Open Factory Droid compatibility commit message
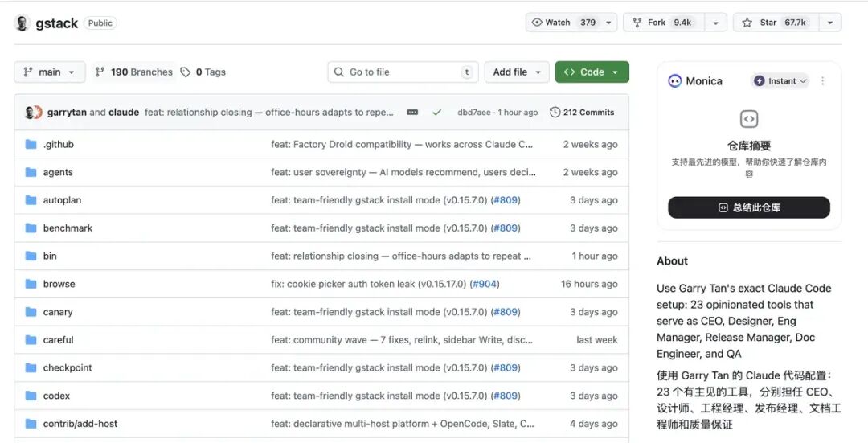The image size is (868, 443). [x=402, y=145]
